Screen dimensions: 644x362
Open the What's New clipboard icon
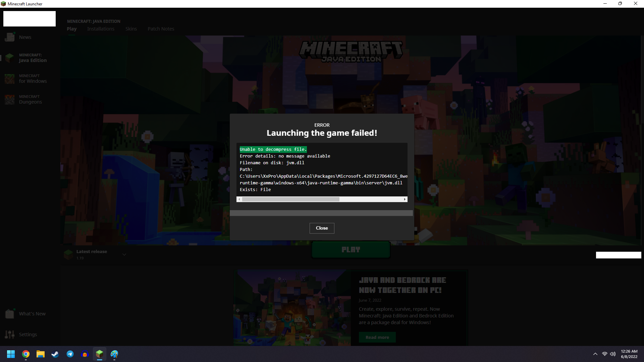click(x=10, y=314)
